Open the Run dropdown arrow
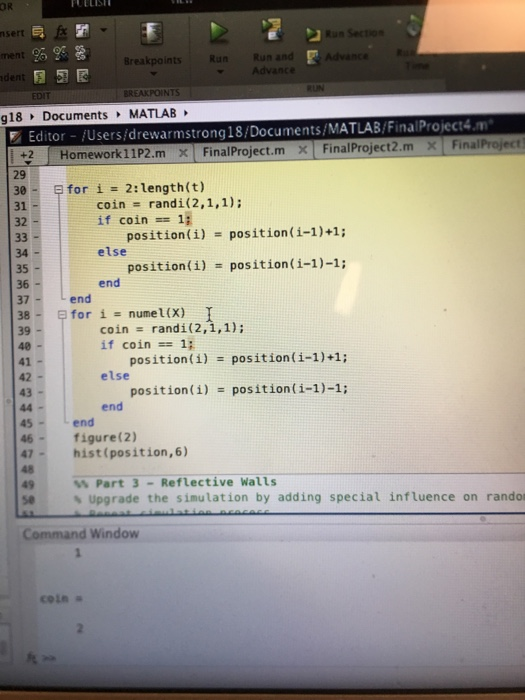Viewport: 525px width, 700px height. click(220, 71)
